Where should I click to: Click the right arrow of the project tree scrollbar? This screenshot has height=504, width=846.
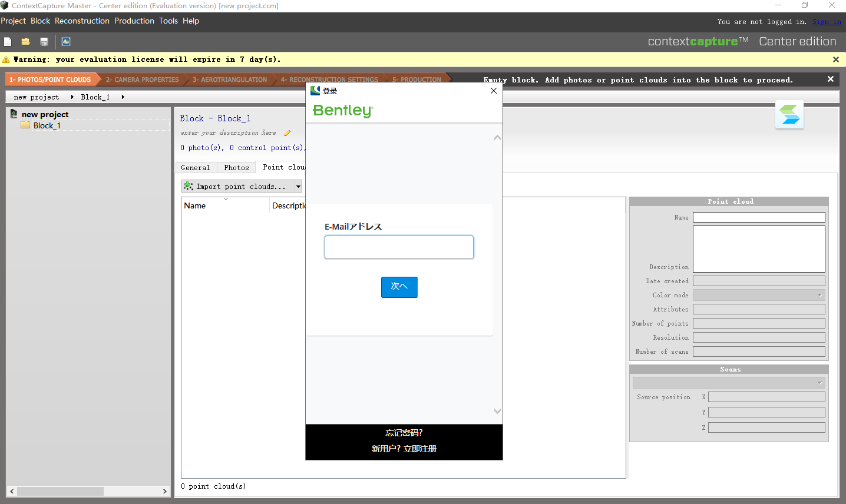point(165,491)
